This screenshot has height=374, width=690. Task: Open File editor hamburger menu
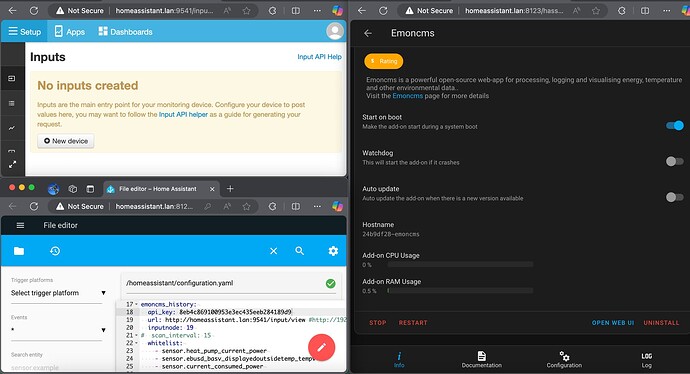20,225
